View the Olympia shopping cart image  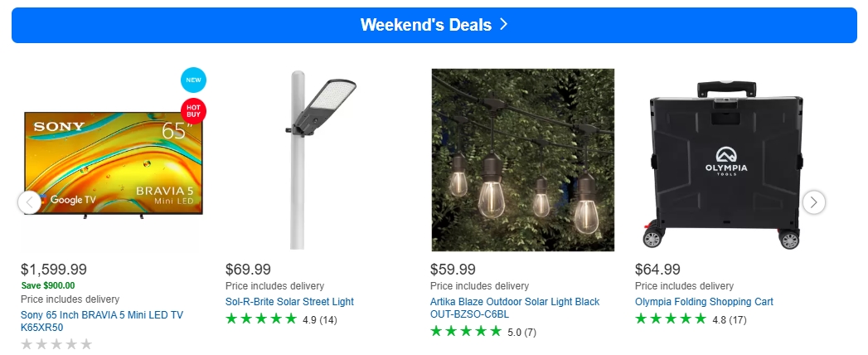coord(727,159)
